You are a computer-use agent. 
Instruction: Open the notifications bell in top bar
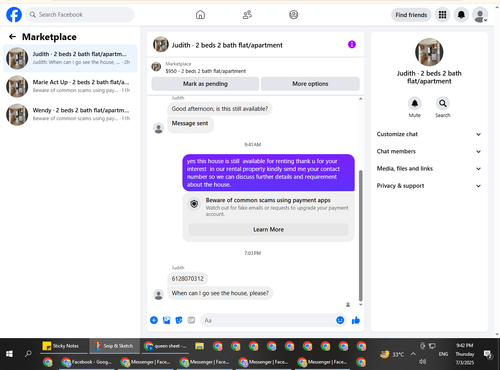point(461,15)
